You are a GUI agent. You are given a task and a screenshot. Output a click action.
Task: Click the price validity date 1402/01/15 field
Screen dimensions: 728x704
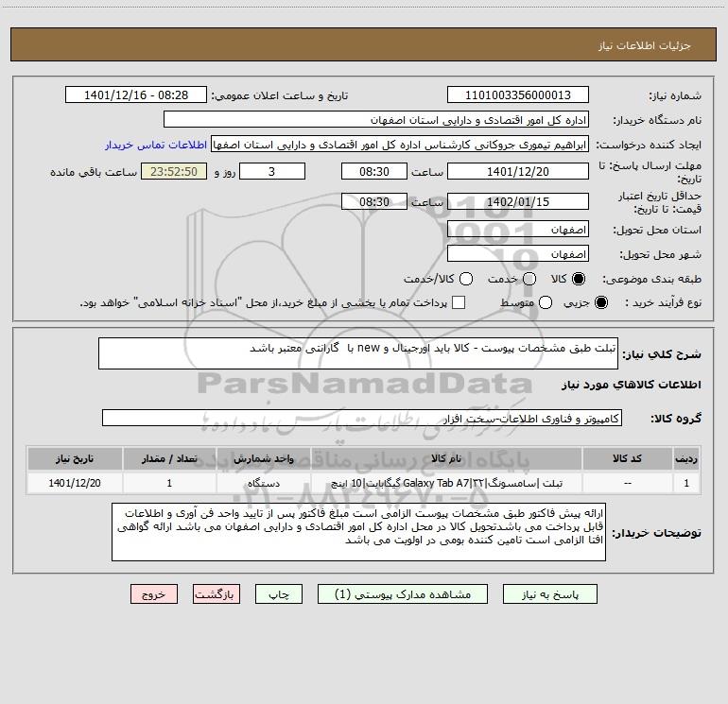(x=518, y=202)
